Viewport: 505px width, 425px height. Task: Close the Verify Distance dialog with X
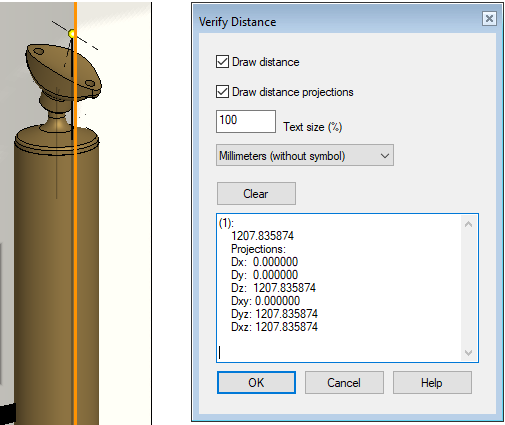point(489,18)
